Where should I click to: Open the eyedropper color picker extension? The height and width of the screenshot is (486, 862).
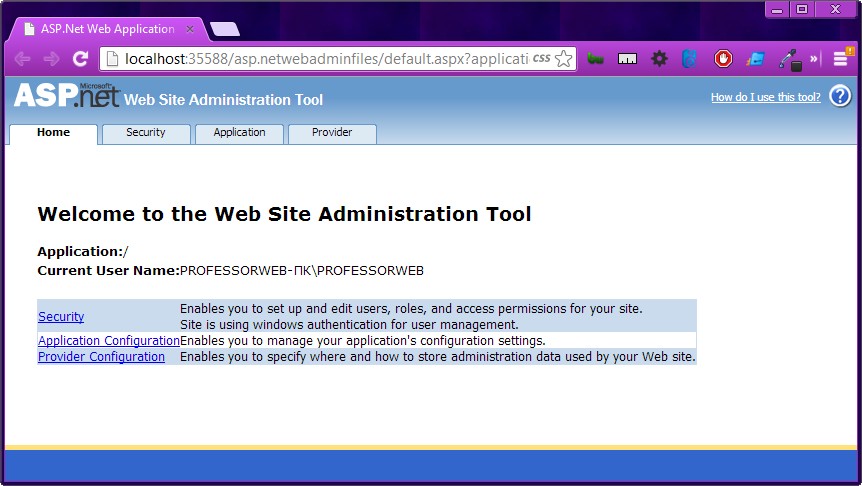coord(789,59)
